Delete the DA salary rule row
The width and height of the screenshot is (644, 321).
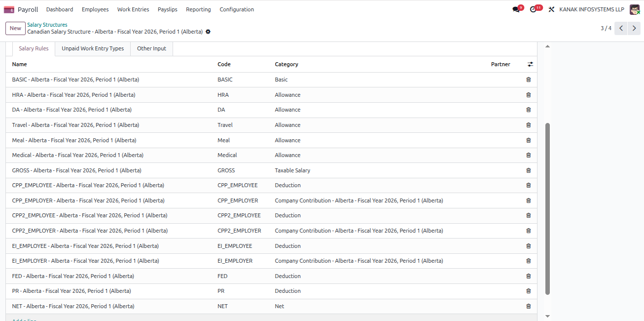[529, 110]
